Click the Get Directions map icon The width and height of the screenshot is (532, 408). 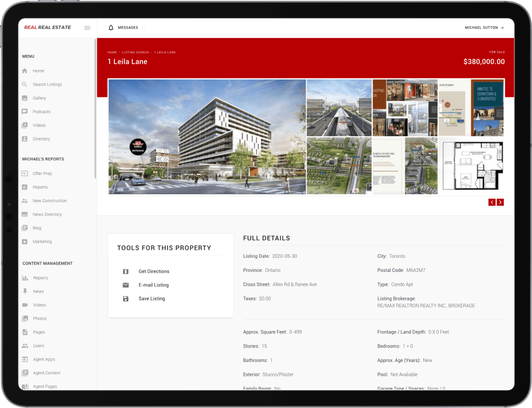[x=126, y=271]
